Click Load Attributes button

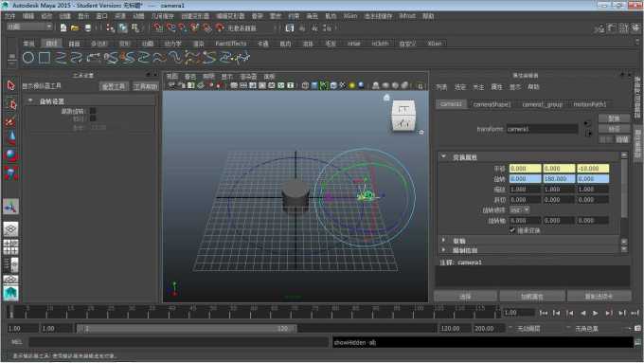coord(532,297)
